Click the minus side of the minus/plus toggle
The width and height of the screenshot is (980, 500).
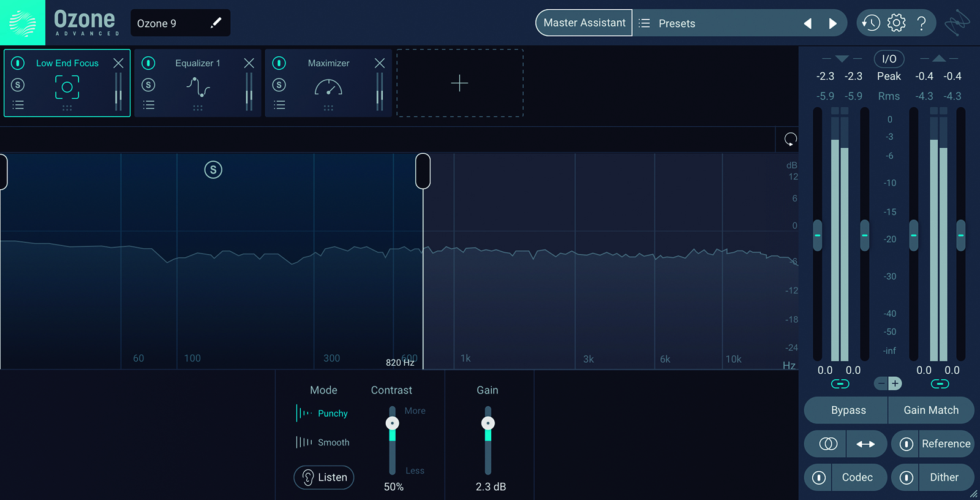(x=881, y=384)
